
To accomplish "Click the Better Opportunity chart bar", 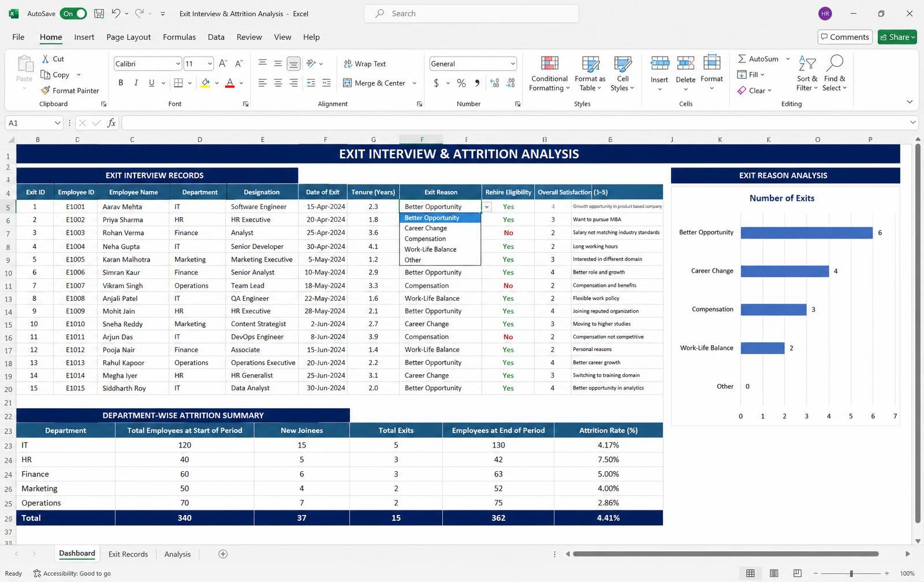I will (x=807, y=233).
